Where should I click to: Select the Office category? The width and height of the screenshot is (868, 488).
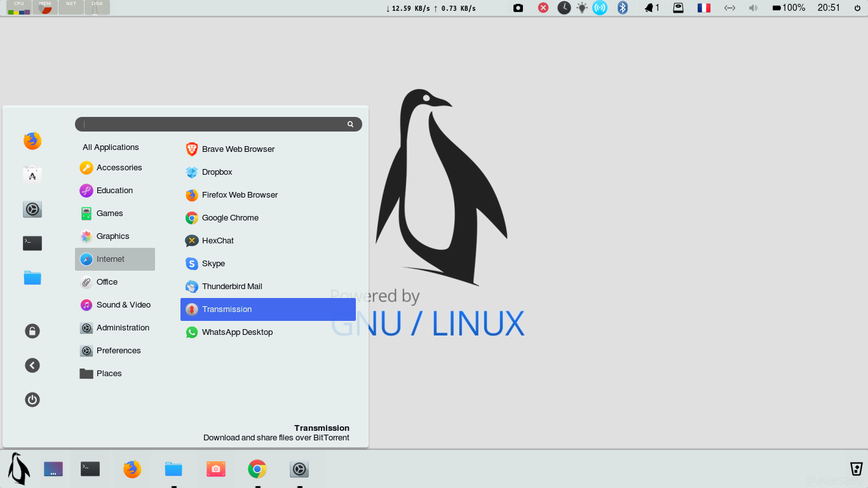point(115,282)
